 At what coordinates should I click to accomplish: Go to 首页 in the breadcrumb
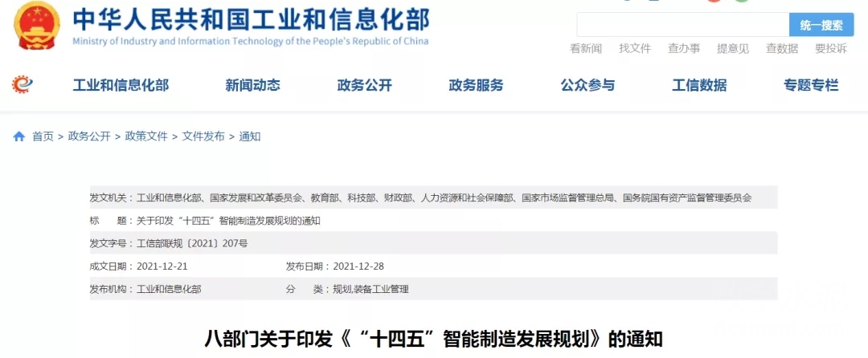coord(43,136)
